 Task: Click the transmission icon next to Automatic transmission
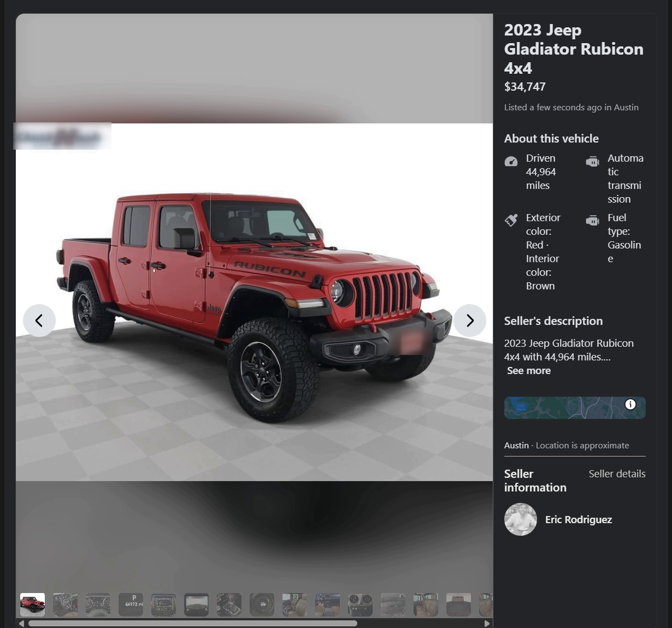(592, 162)
